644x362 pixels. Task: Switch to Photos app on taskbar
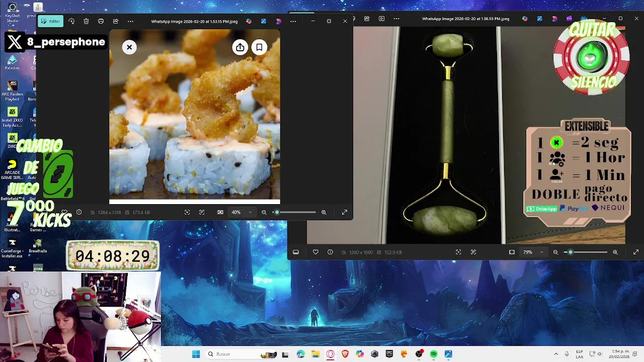click(x=448, y=354)
